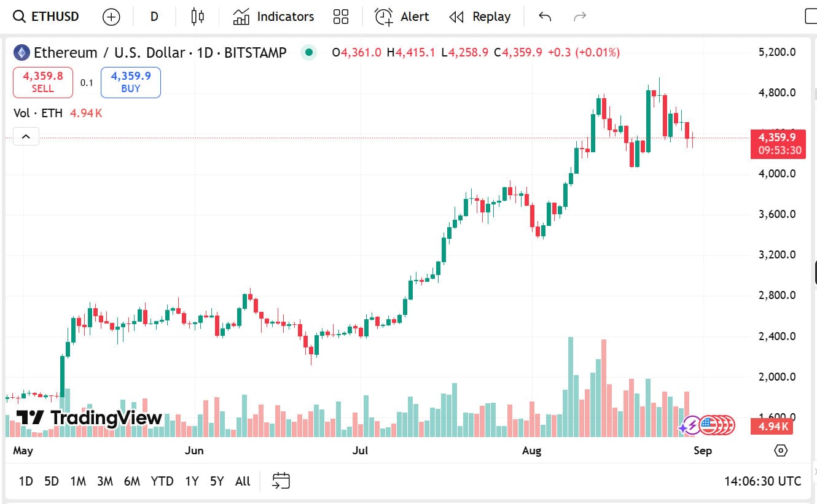Undo last chart action
Screen dimensions: 817x504
click(x=545, y=17)
